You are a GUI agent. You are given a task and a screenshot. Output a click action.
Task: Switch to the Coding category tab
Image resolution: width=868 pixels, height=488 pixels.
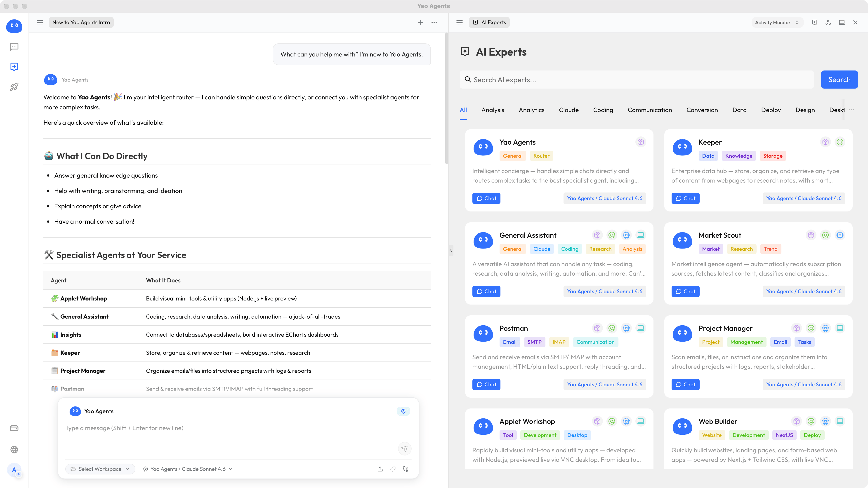[603, 110]
